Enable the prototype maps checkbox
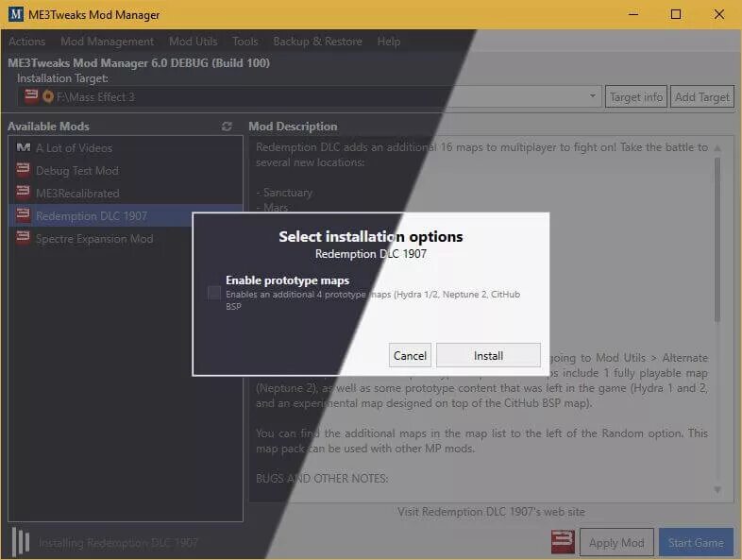This screenshot has width=742, height=560. [214, 293]
